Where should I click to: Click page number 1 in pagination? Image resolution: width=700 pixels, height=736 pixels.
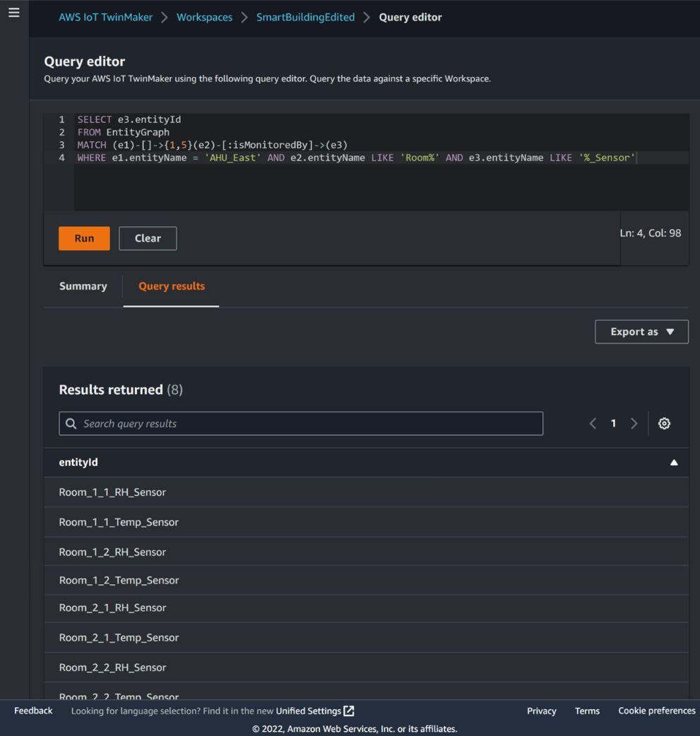click(x=613, y=423)
